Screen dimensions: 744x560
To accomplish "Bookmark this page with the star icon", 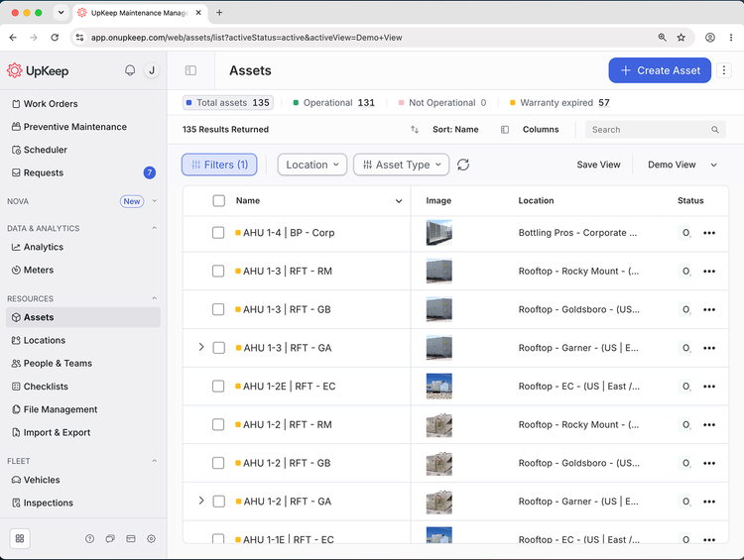I will click(x=681, y=38).
